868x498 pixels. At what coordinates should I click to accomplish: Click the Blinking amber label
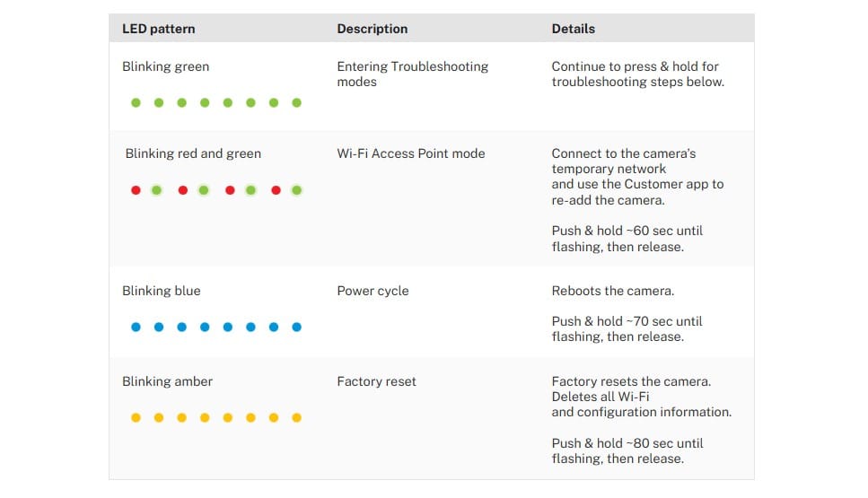[167, 382]
